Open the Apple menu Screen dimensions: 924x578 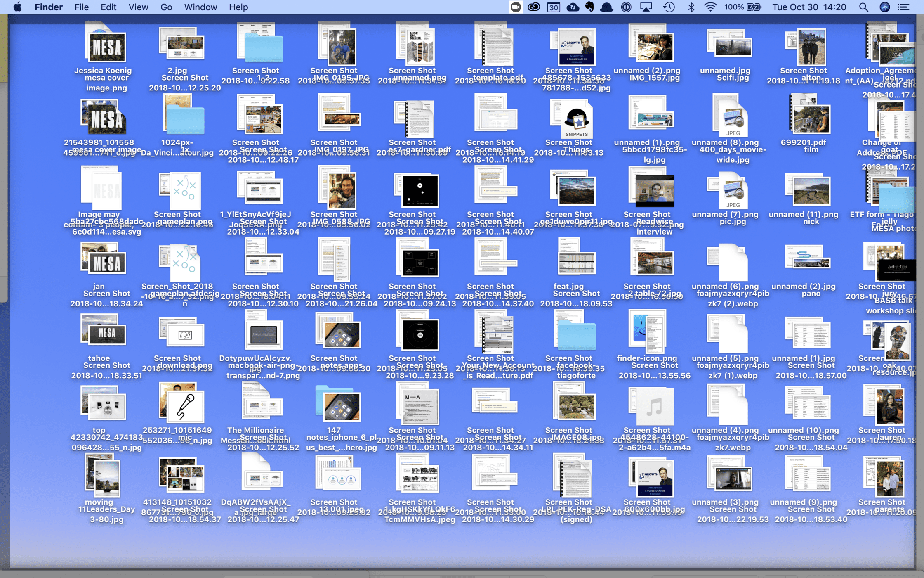pos(17,7)
